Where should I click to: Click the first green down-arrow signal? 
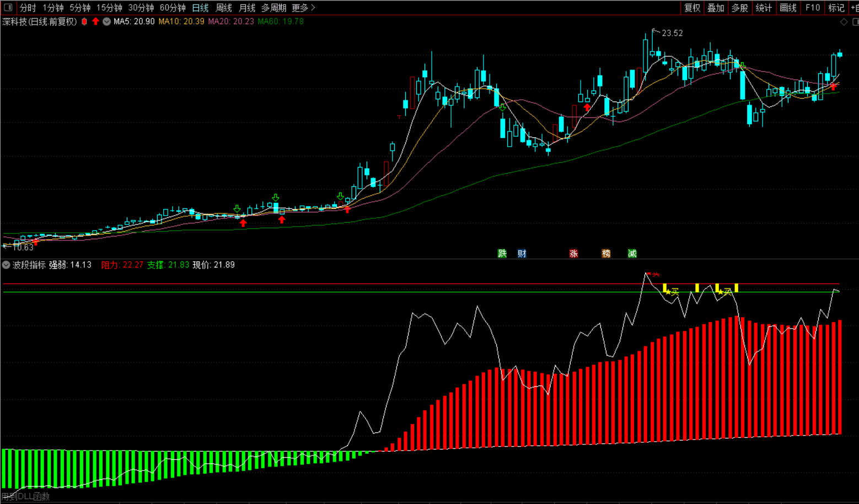[x=237, y=209]
